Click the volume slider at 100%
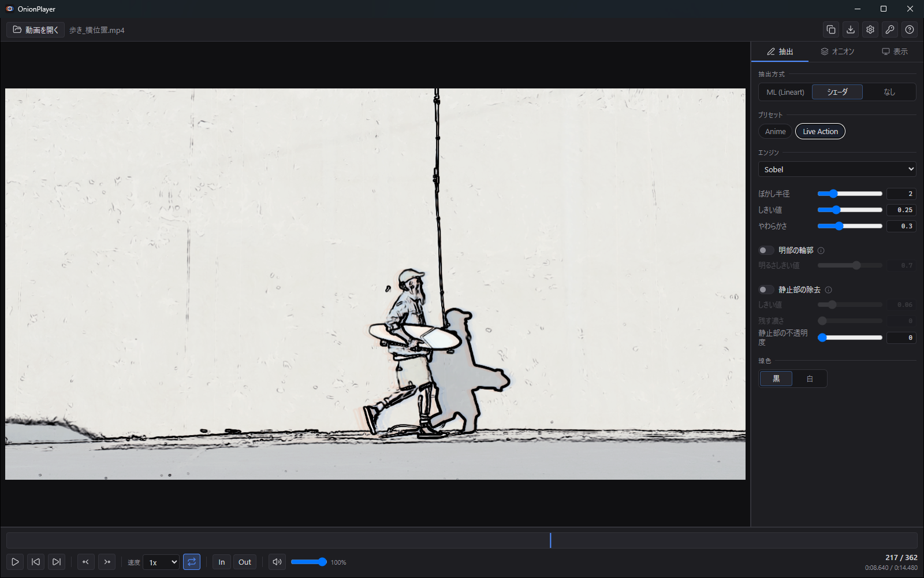 coord(309,562)
